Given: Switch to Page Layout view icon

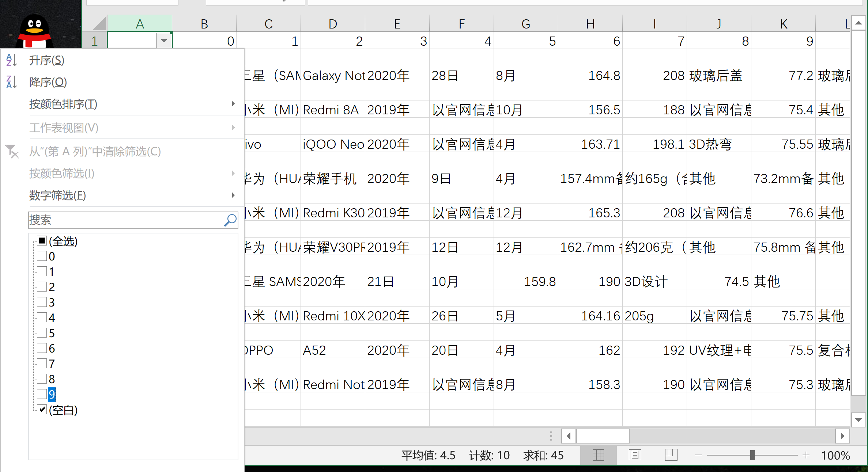Looking at the screenshot, I should (635, 455).
